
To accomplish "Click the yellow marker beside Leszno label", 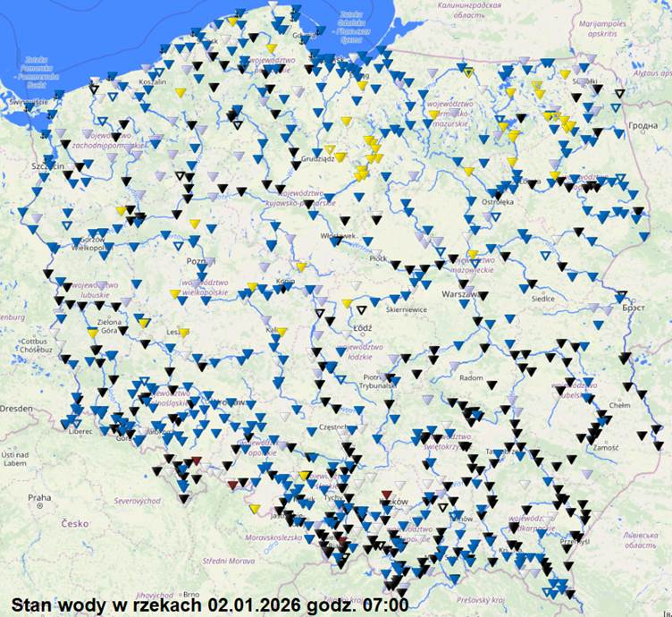I will pyautogui.click(x=183, y=332).
